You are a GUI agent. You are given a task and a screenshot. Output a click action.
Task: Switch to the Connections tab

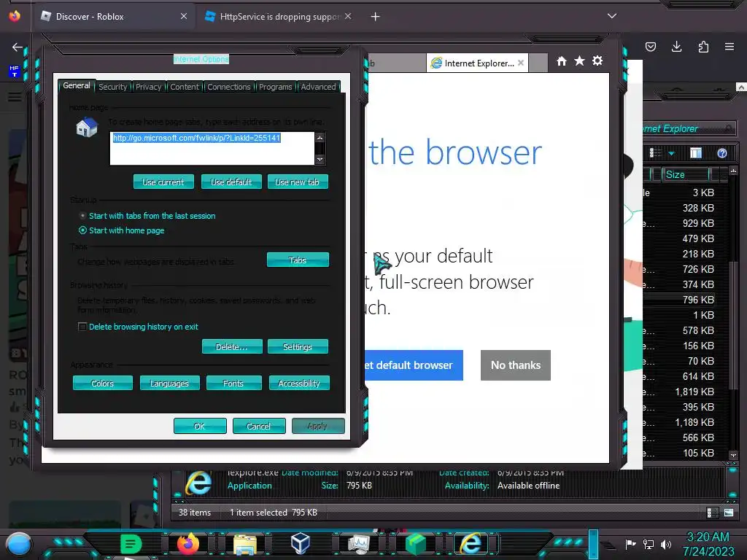[x=228, y=87]
